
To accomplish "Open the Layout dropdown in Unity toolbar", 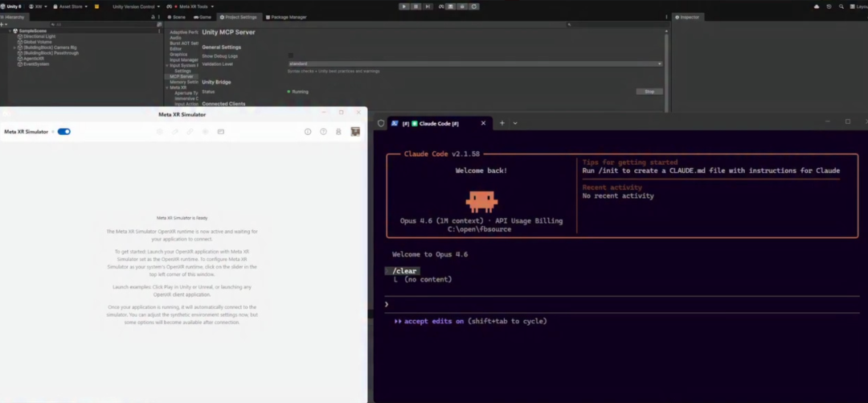I will pyautogui.click(x=859, y=6).
